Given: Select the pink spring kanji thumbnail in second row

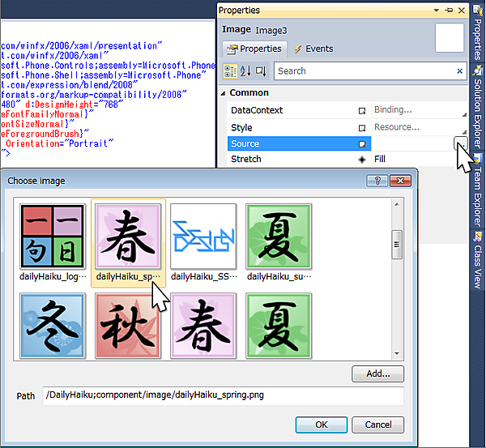Looking at the screenshot, I should (203, 326).
